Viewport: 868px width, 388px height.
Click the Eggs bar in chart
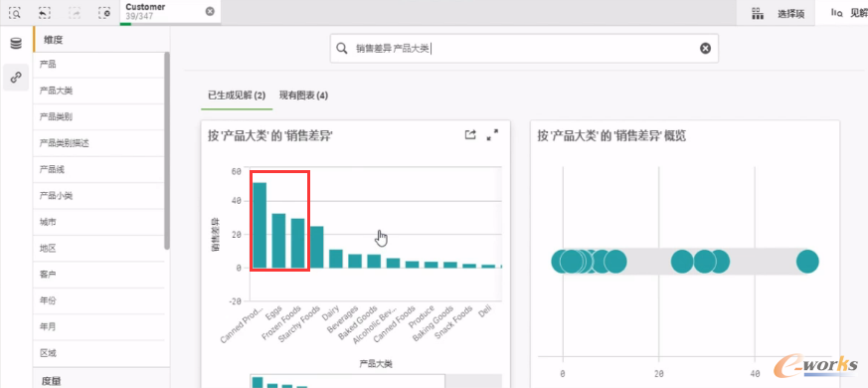(278, 241)
